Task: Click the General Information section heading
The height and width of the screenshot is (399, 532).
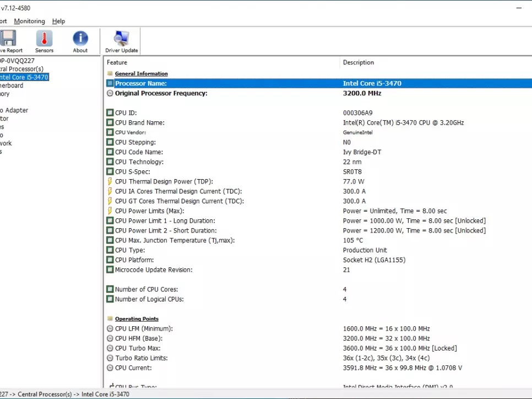Action: coord(141,74)
